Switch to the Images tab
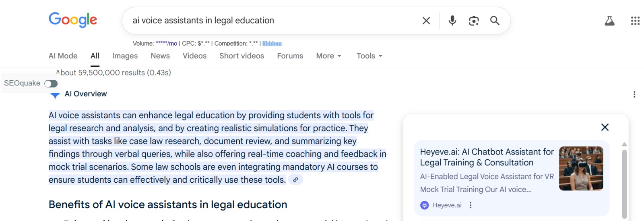This screenshot has height=221, width=644. click(x=125, y=56)
